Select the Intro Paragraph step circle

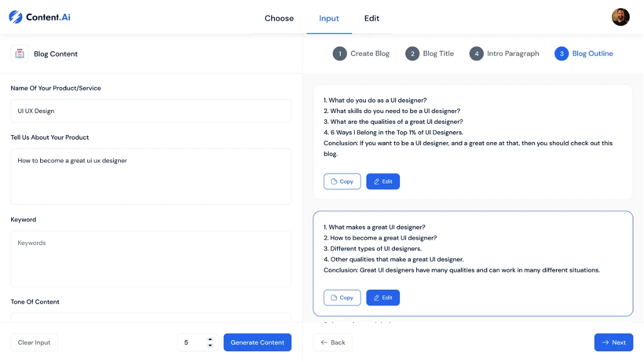(476, 54)
